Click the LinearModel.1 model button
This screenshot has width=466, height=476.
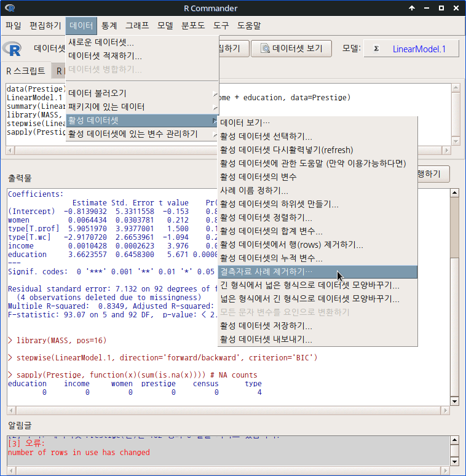(411, 49)
